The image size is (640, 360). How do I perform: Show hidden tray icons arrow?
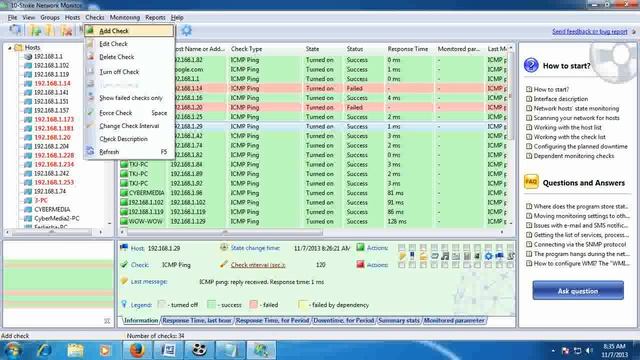[x=553, y=351]
